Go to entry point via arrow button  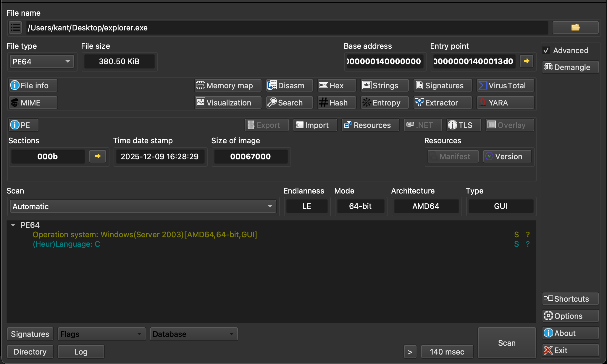(x=527, y=61)
